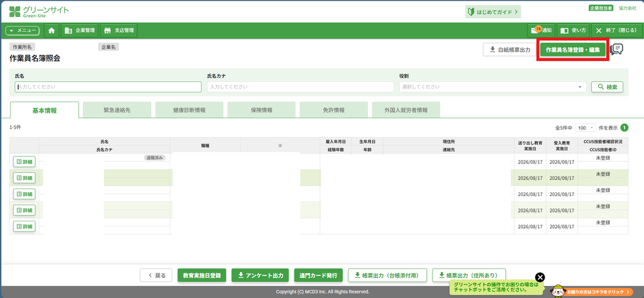This screenshot has width=644, height=298.
Task: Open the メニュー dropdown button
Action: (22, 30)
